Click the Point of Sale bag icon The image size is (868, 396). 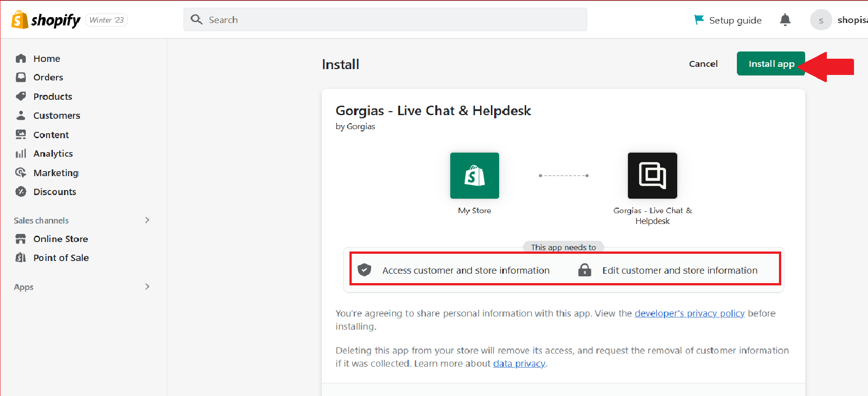(x=21, y=258)
